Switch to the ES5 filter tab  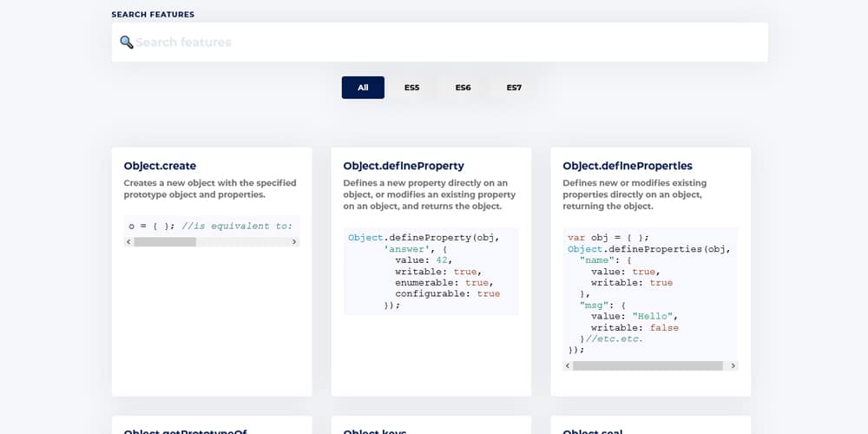411,88
